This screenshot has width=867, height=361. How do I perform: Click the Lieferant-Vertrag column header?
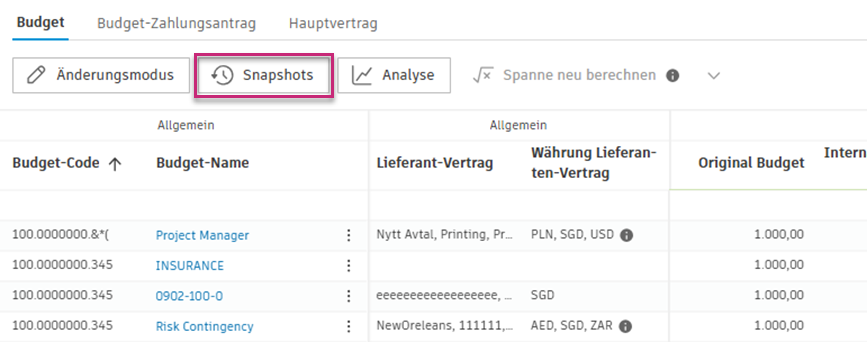[435, 163]
